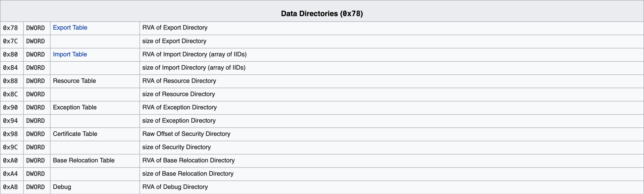This screenshot has width=644, height=194.
Task: Select the Exception Table cell
Action: coord(95,108)
